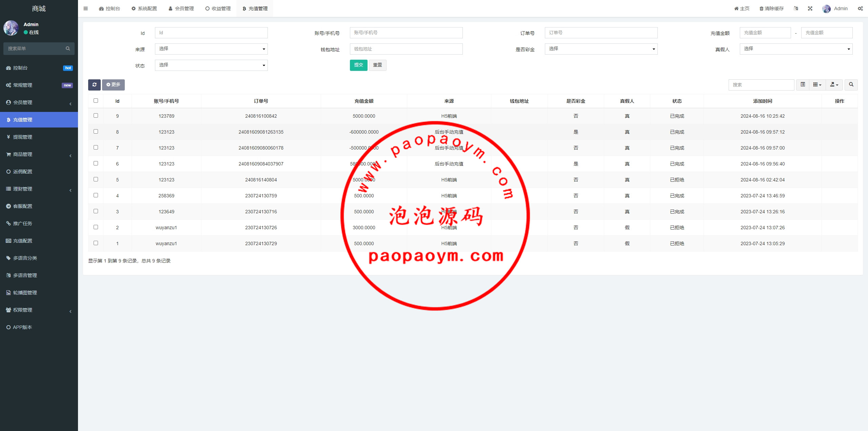Open 提现管理 in the sidebar

point(23,137)
